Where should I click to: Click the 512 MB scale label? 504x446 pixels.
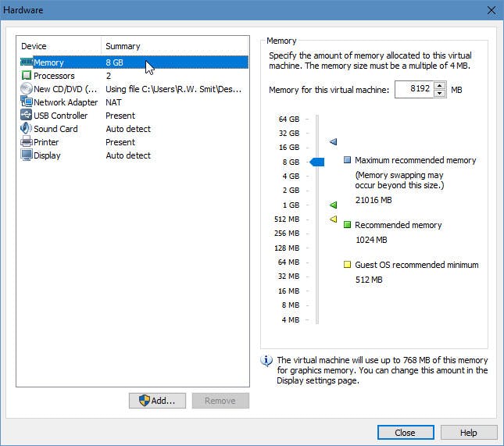(x=287, y=219)
